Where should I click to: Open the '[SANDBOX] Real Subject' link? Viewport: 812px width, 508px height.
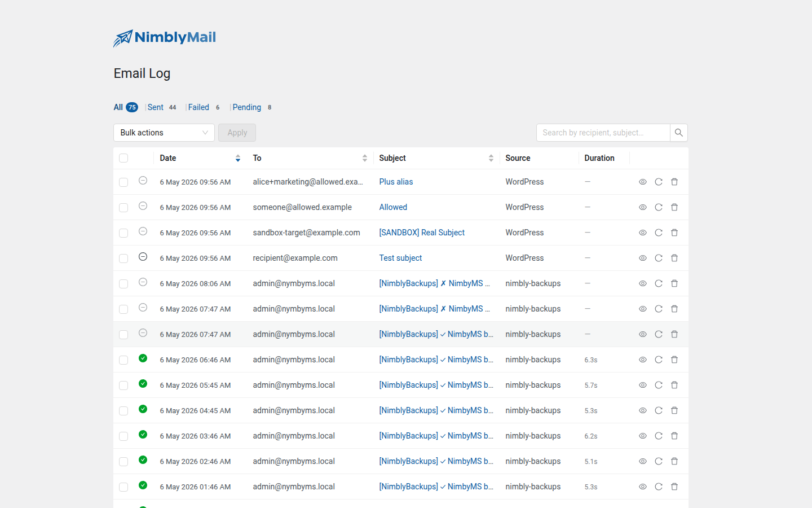pyautogui.click(x=422, y=233)
